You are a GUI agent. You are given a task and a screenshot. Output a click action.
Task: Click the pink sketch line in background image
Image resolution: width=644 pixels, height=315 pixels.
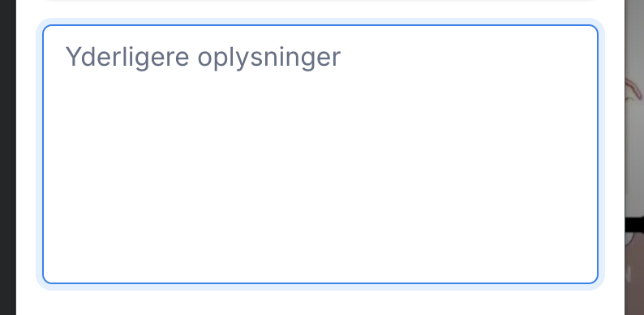[x=634, y=89]
